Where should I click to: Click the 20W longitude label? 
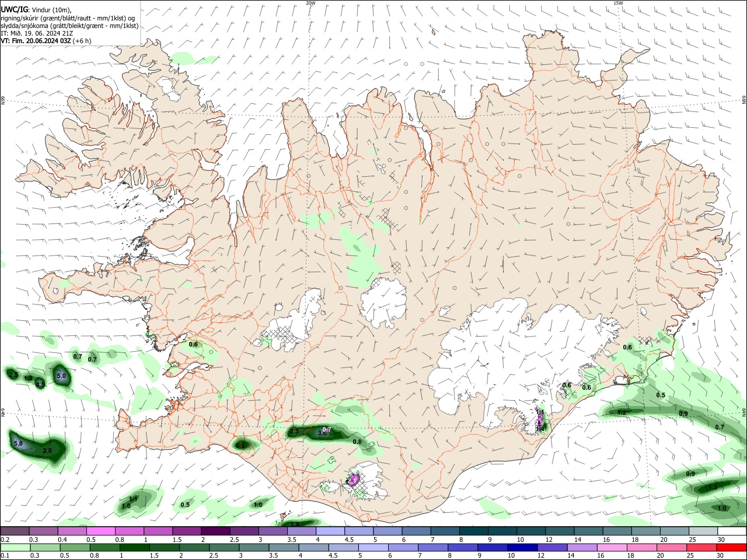pos(311,3)
